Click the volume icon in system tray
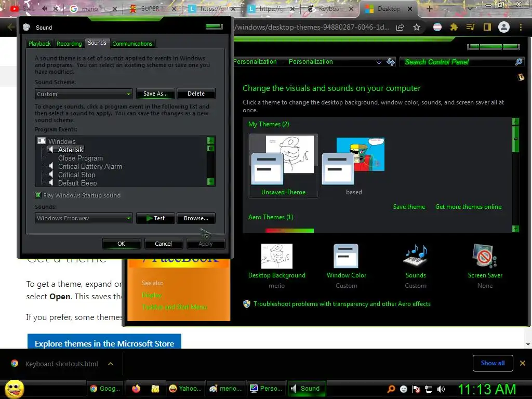Viewport: 532px width, 399px height. click(x=441, y=389)
